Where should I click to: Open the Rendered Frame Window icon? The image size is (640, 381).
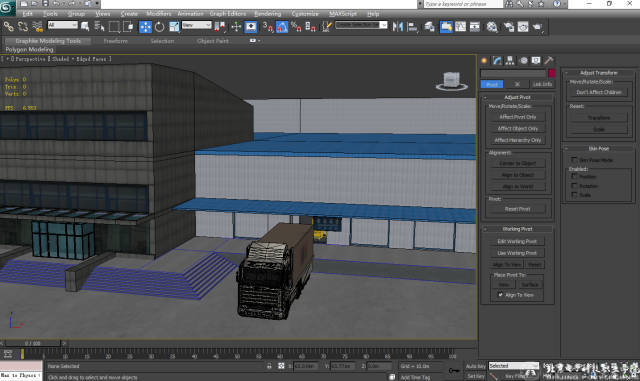[x=523, y=27]
